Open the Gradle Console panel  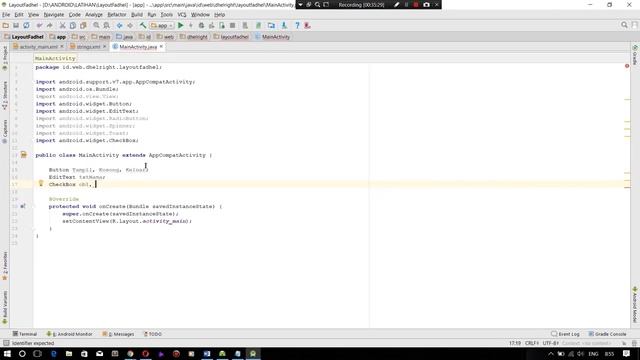(x=607, y=334)
